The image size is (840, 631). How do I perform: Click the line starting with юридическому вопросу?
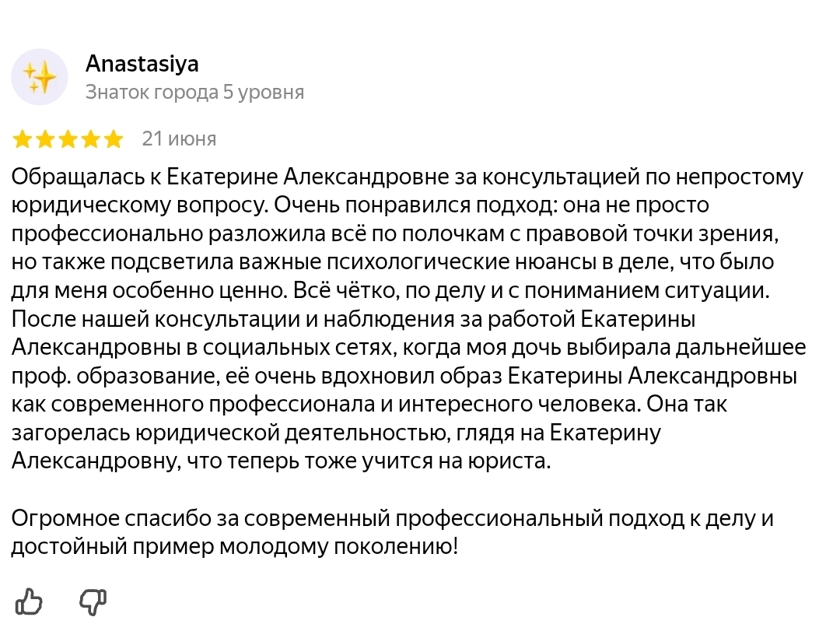(x=360, y=205)
